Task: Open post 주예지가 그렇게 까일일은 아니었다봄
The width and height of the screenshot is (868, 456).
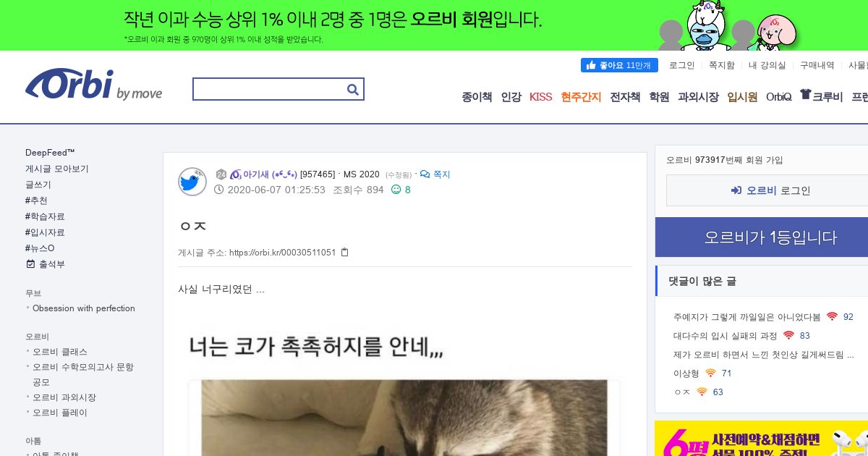Action: coord(747,317)
